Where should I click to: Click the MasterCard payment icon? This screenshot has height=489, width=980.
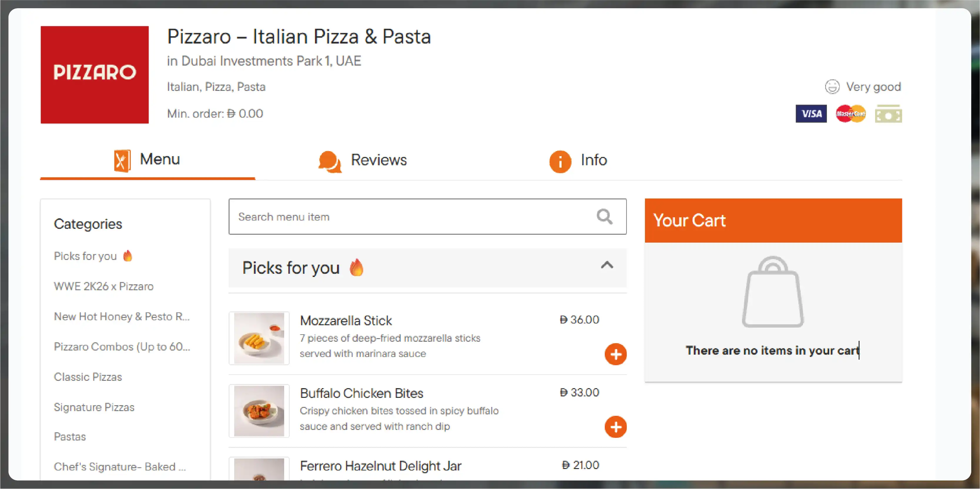click(850, 114)
